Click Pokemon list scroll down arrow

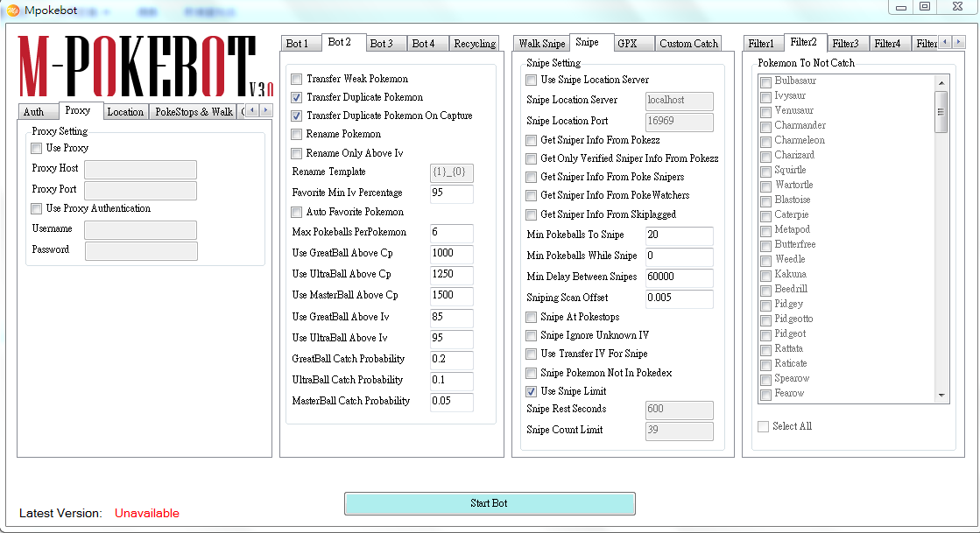(941, 396)
